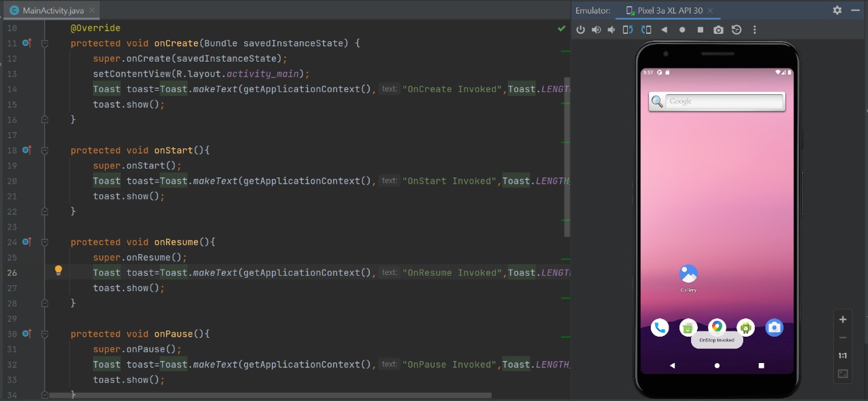The height and width of the screenshot is (401, 868).
Task: Click the override gutter icon beside onPause
Action: point(26,334)
